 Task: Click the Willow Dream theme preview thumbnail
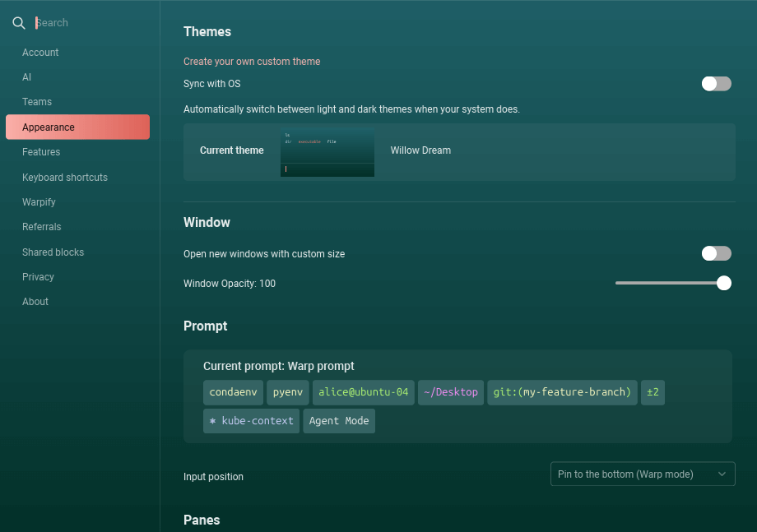[x=327, y=152]
